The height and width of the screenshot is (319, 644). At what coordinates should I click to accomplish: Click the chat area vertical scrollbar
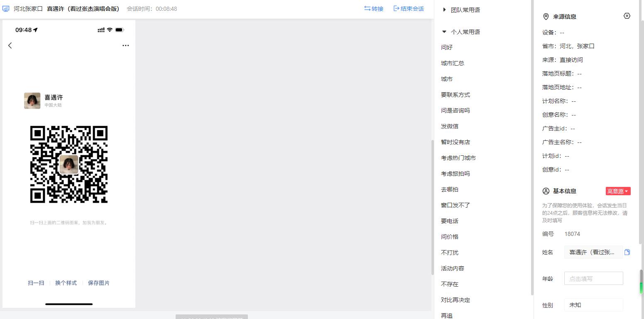click(432, 207)
